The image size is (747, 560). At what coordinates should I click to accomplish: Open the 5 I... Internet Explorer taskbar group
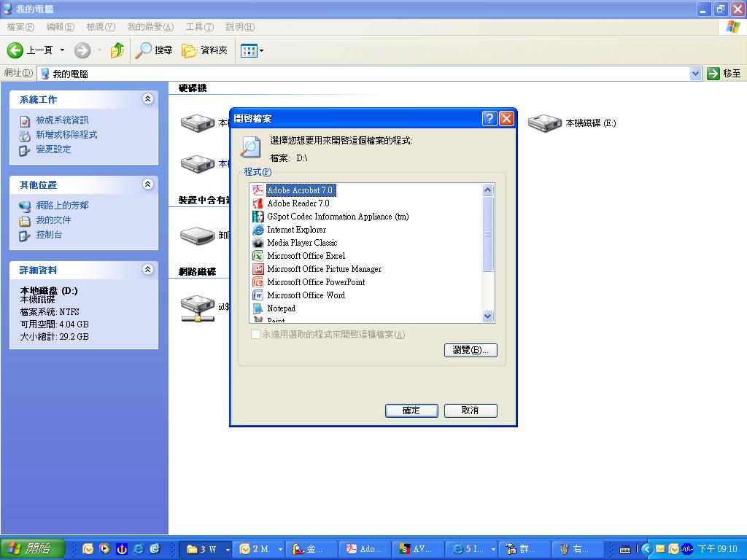[x=472, y=549]
